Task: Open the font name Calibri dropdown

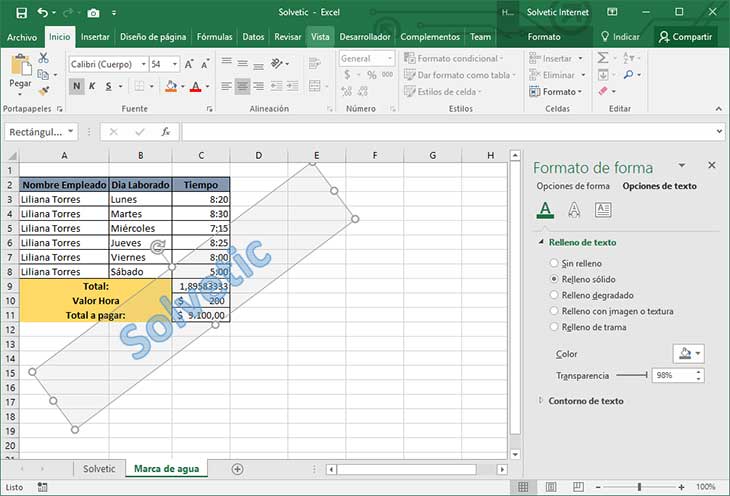Action: (x=141, y=64)
